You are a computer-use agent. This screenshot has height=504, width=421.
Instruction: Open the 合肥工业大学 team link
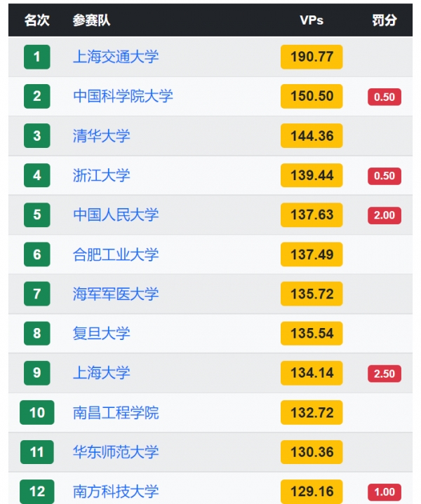pyautogui.click(x=116, y=254)
